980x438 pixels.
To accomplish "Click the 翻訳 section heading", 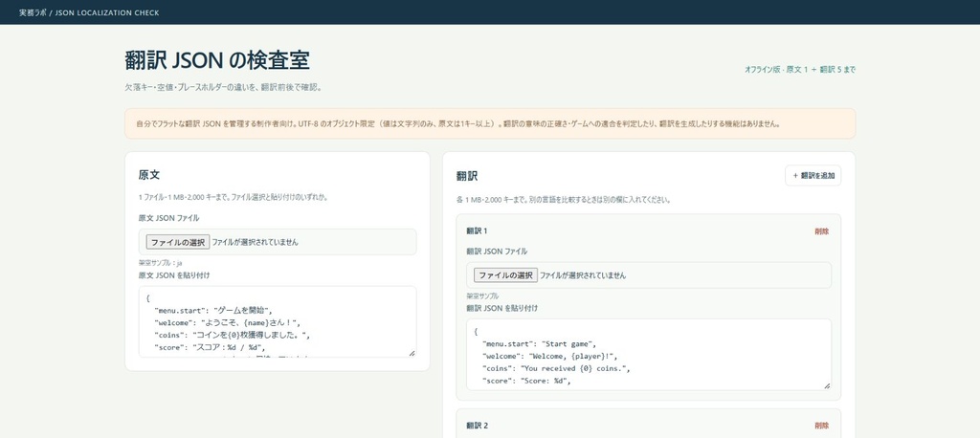I will [x=467, y=176].
